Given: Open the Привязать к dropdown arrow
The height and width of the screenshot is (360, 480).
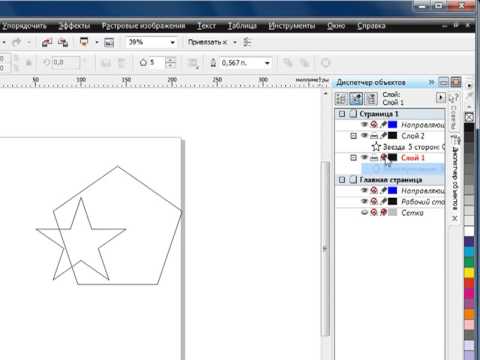Looking at the screenshot, I should 235,42.
